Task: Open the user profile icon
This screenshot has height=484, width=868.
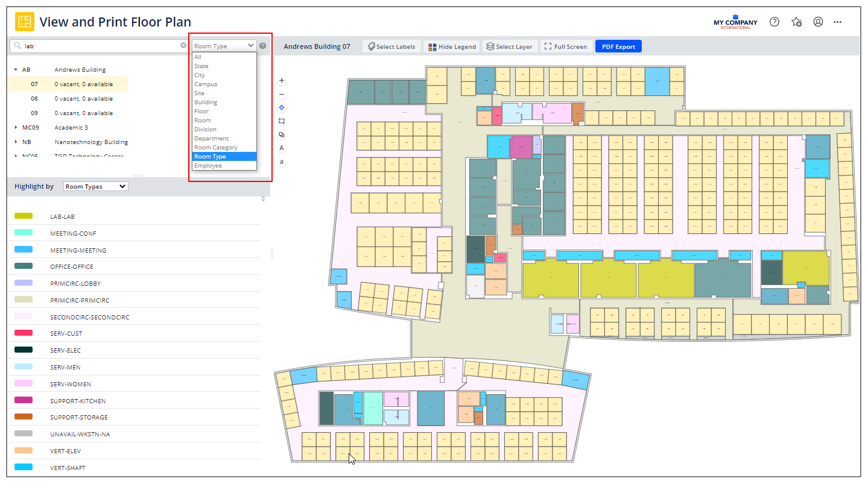Action: (x=818, y=22)
